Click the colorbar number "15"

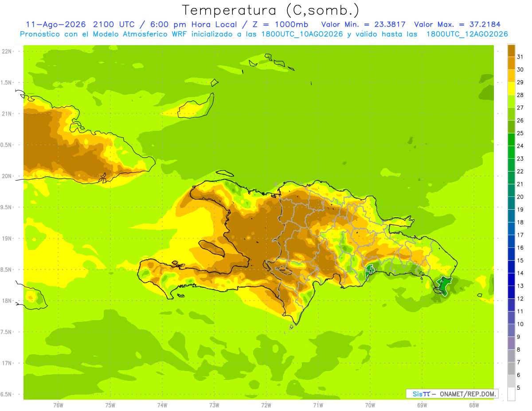coord(520,260)
